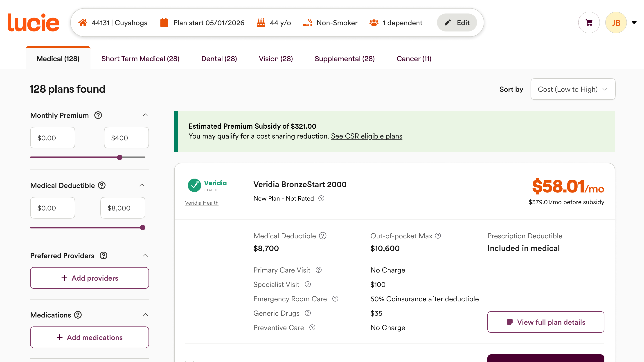Open the Sort by Cost dropdown
Viewport: 644px width, 362px height.
pos(573,89)
